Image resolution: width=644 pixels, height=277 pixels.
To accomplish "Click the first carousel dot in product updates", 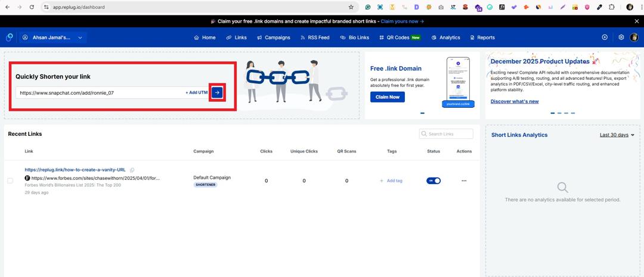I will 552,113.
